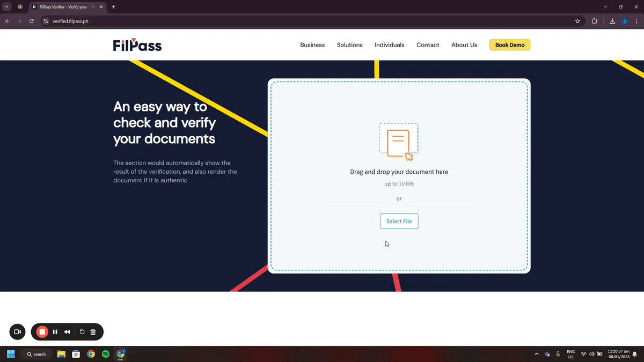Click the document upload illustration icon
Image resolution: width=644 pixels, height=362 pixels.
[399, 142]
